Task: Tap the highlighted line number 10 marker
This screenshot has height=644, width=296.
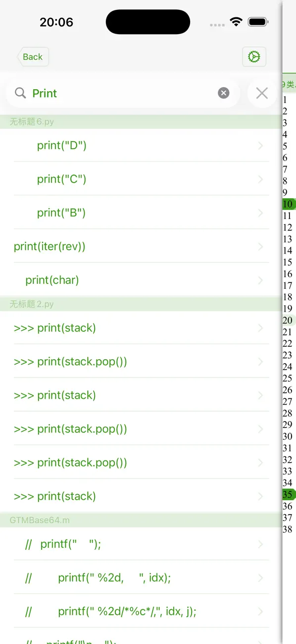Action: 287,204
